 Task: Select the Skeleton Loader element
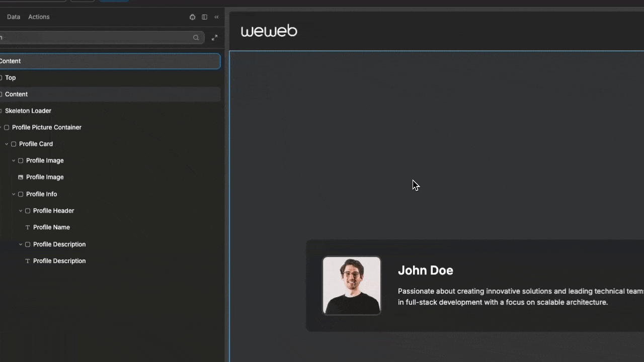click(x=28, y=111)
